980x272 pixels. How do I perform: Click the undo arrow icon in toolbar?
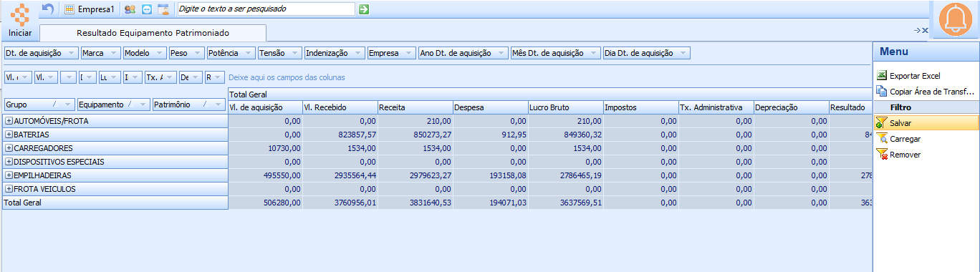(48, 9)
